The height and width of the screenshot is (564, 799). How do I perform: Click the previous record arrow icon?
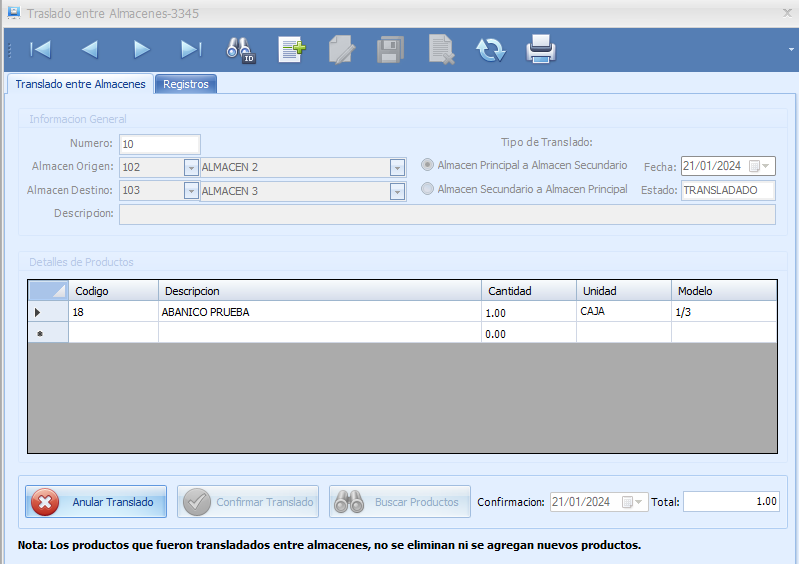(x=90, y=49)
